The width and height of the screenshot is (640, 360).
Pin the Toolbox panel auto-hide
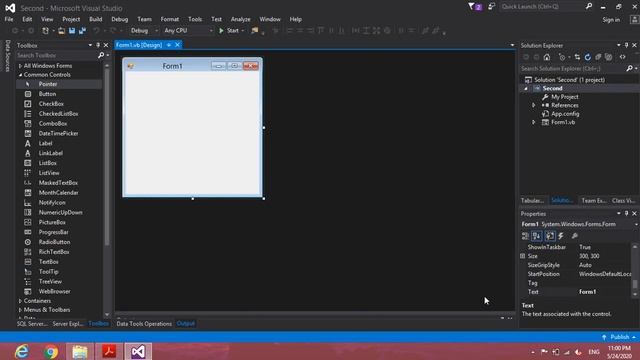point(98,45)
